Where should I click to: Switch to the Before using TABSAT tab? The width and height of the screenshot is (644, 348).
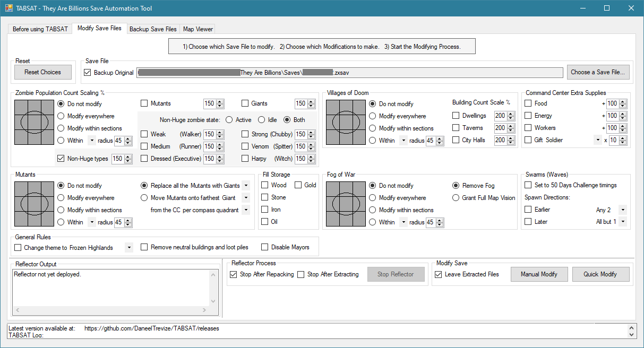point(40,29)
